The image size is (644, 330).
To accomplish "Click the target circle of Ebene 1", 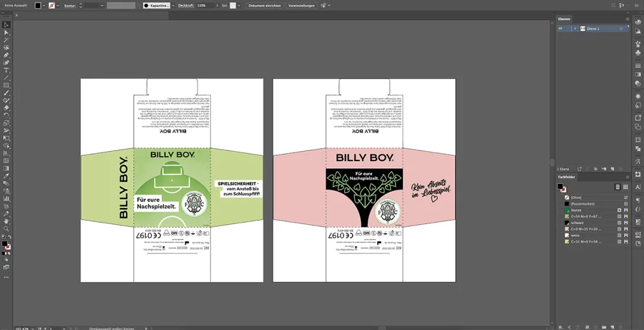I will point(621,29).
